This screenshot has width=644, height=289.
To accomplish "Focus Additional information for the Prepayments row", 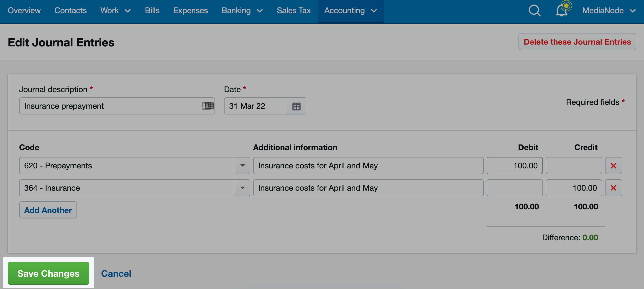I will pyautogui.click(x=368, y=166).
